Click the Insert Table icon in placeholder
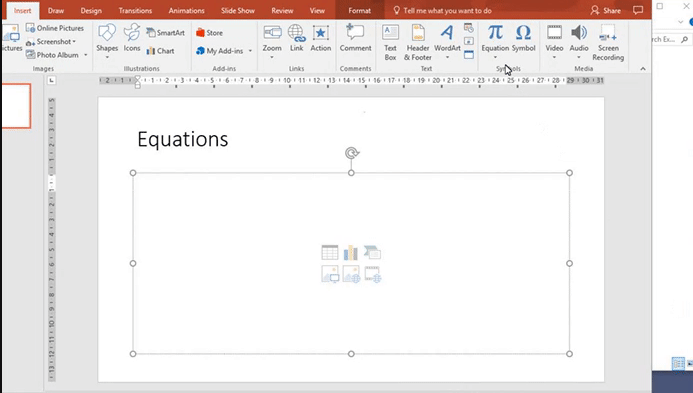The image size is (693, 393). point(330,252)
